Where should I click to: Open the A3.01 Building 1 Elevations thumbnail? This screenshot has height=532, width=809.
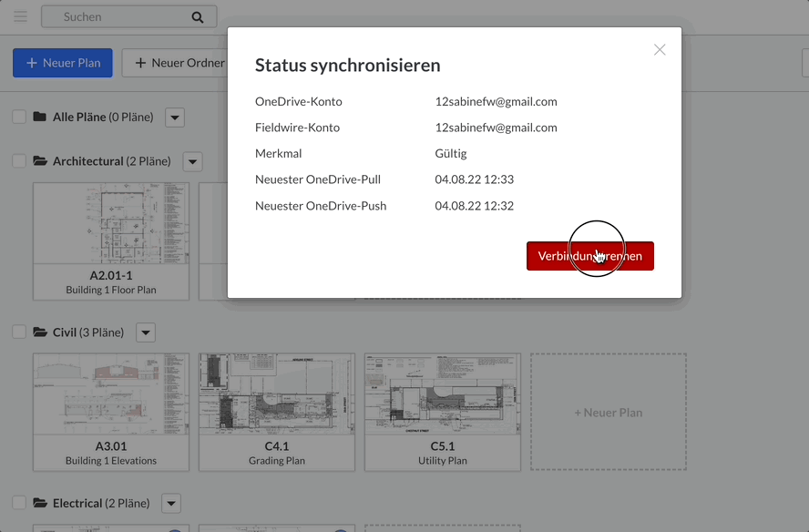tap(111, 412)
